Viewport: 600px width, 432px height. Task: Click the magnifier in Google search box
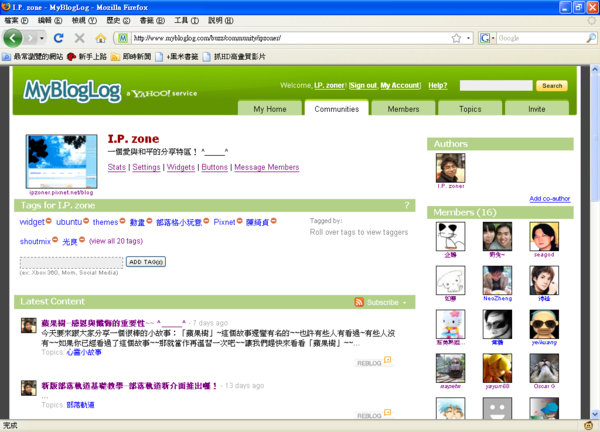tap(591, 38)
